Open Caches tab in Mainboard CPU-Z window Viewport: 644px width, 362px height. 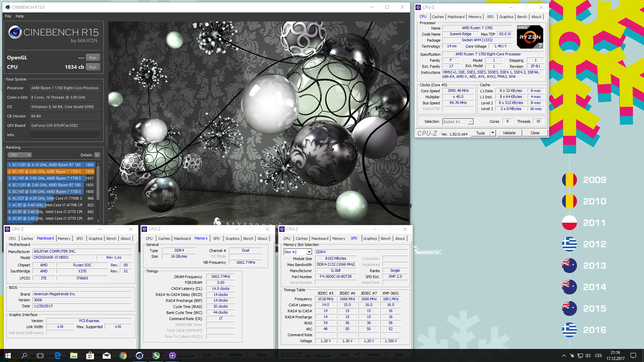click(x=27, y=239)
